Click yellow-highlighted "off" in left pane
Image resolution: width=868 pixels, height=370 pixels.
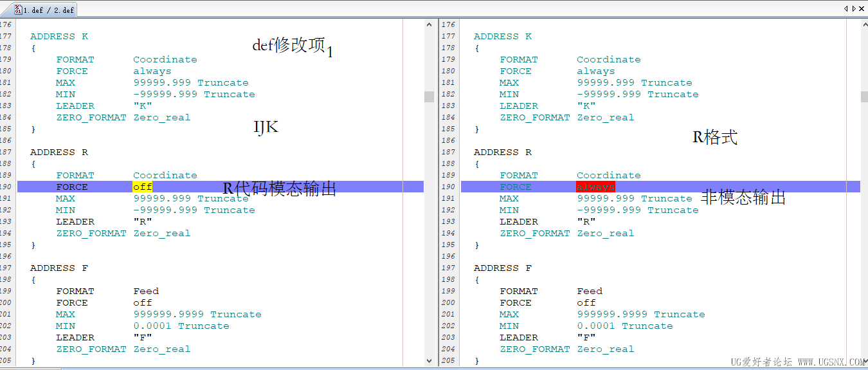(143, 187)
